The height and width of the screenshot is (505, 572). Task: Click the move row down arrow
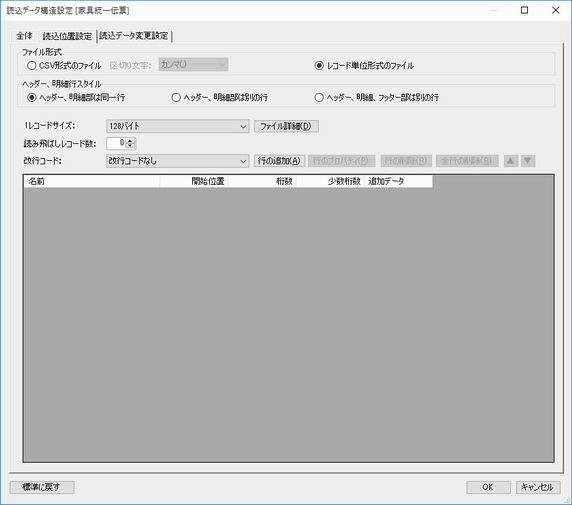[x=528, y=161]
